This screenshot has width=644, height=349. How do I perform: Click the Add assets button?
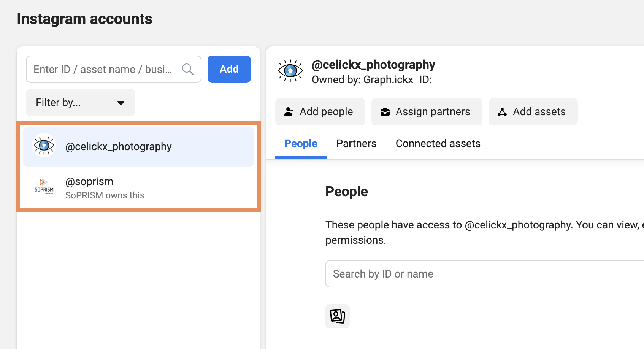pyautogui.click(x=533, y=112)
